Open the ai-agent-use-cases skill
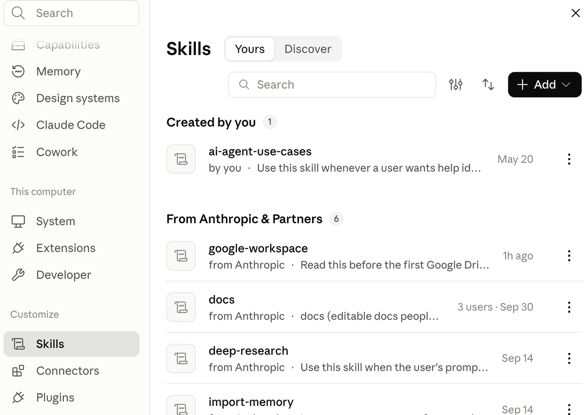585x415 pixels. point(374,159)
